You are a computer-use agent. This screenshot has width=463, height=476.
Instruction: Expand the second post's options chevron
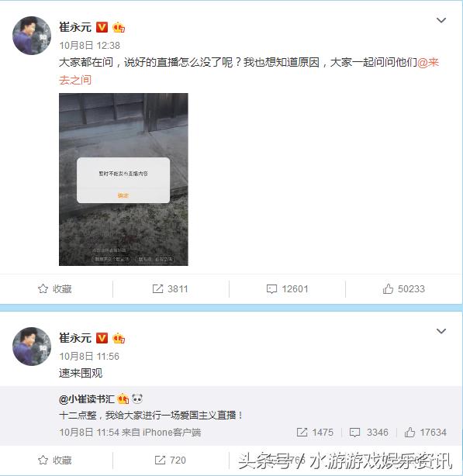click(441, 331)
